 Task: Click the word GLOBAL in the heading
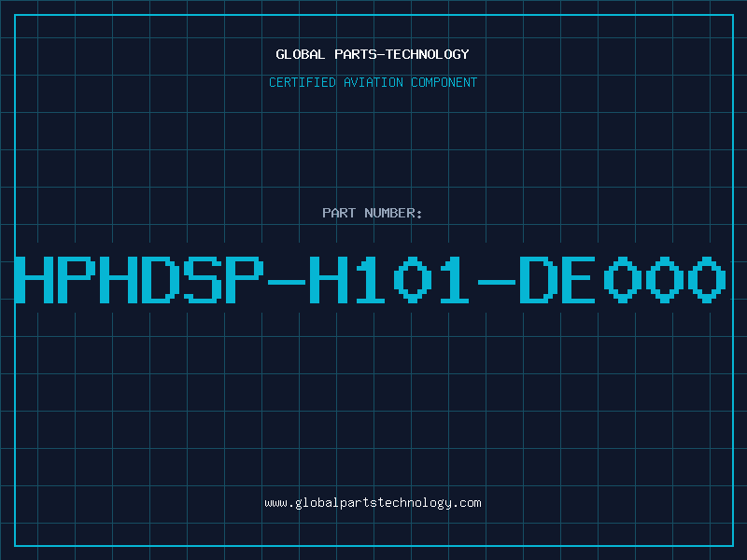click(300, 54)
